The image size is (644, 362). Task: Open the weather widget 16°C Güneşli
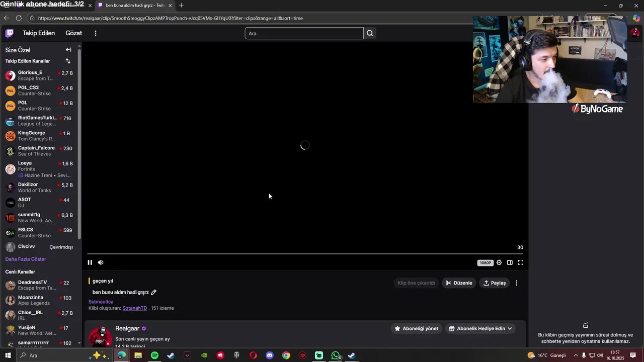(546, 355)
